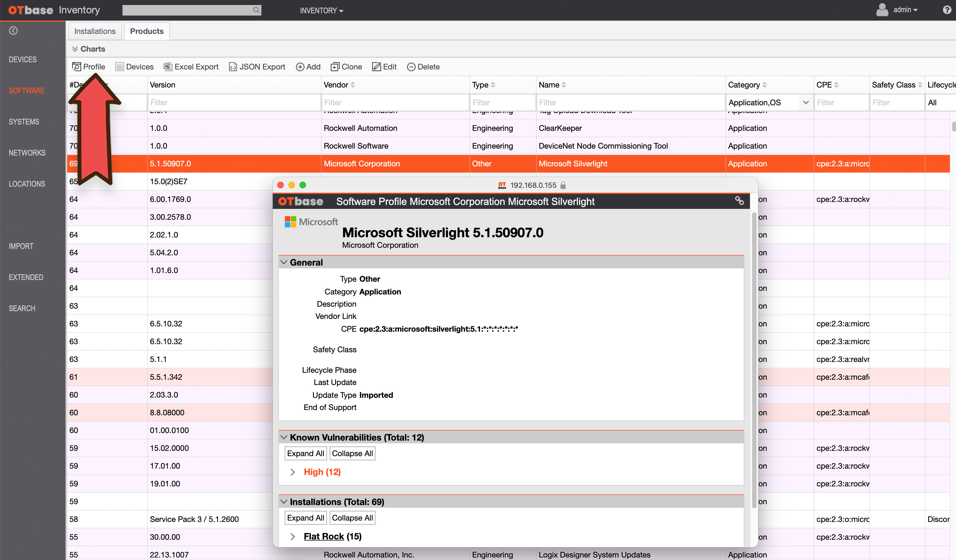The height and width of the screenshot is (560, 956).
Task: Collapse the General section
Action: coord(284,262)
